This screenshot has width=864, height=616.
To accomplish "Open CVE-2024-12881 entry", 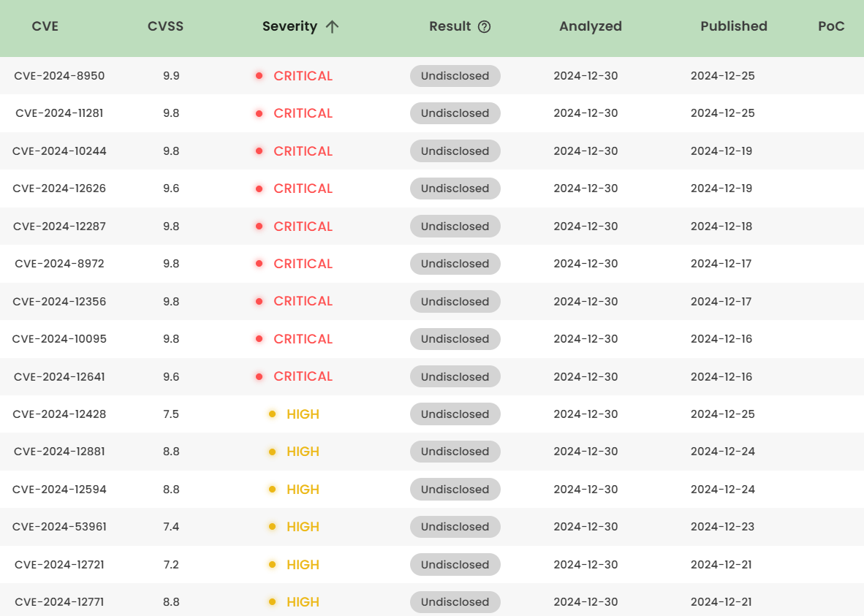I will (59, 452).
